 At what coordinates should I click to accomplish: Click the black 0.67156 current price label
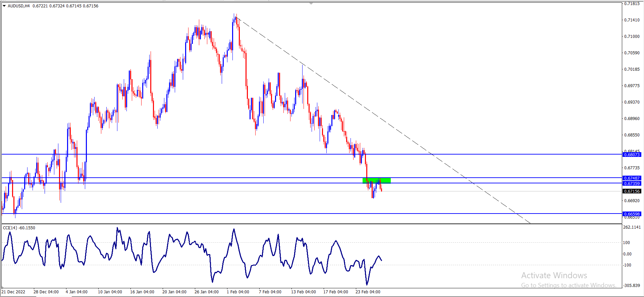(632, 191)
